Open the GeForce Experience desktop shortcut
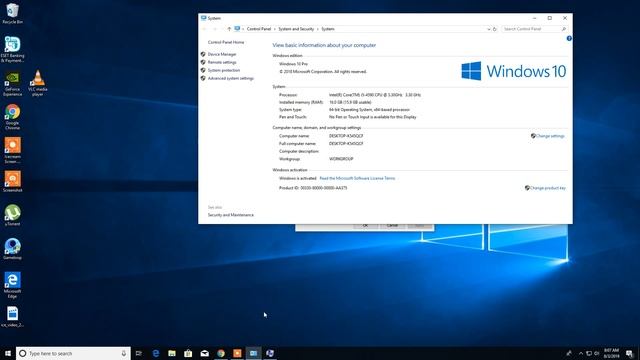The height and width of the screenshot is (360, 640). click(x=12, y=83)
